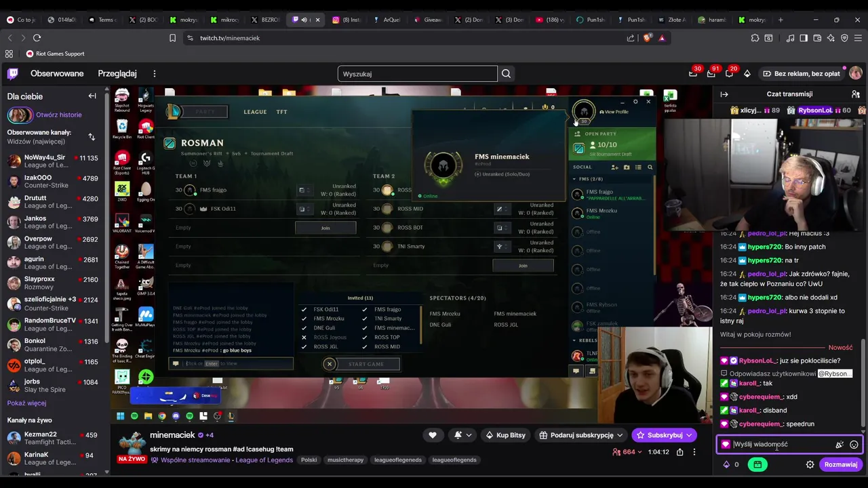Open the Przeglądaj tab
This screenshot has height=488, width=868.
(x=117, y=73)
